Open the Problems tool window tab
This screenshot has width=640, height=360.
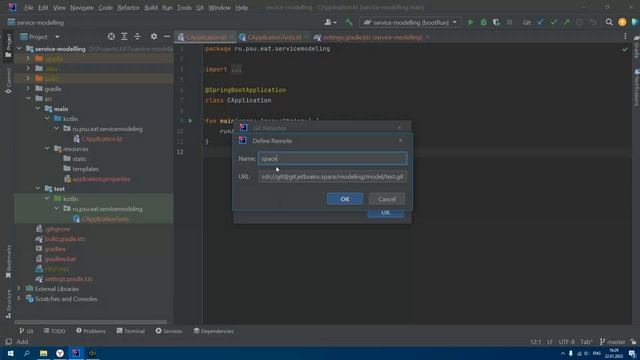point(91,331)
